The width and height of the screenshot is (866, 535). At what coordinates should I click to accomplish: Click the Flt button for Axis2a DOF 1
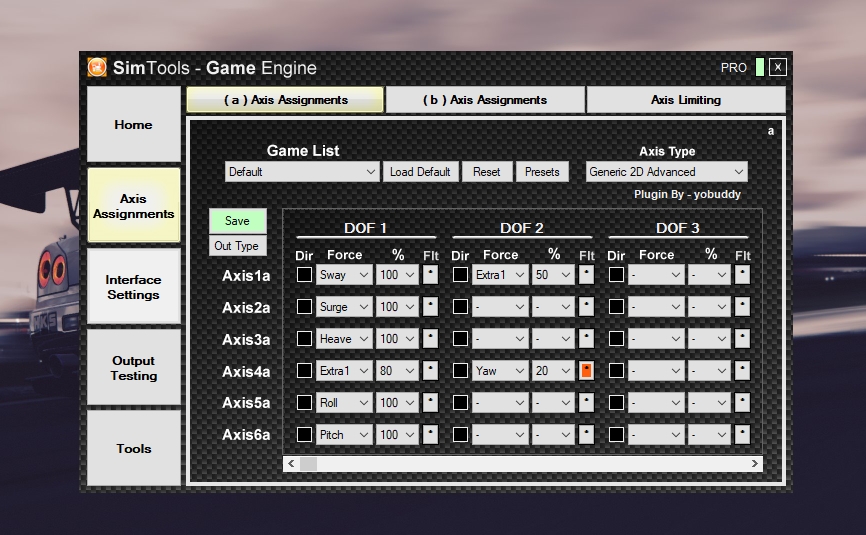tap(430, 307)
